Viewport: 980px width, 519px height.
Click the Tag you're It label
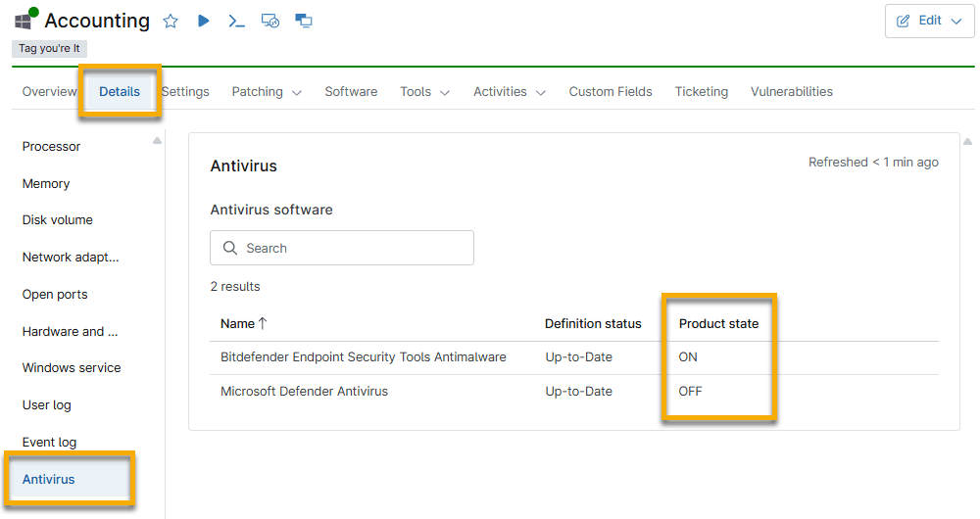[x=49, y=48]
